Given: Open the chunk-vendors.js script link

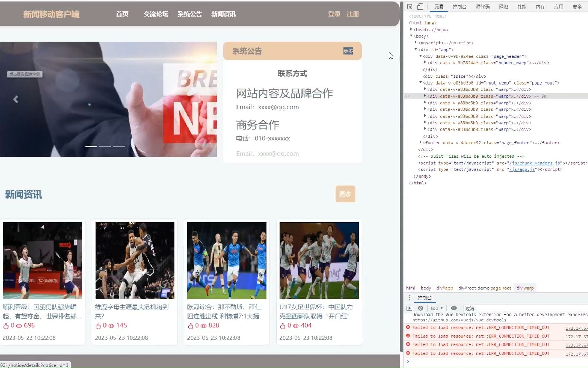Looking at the screenshot, I should (535, 163).
